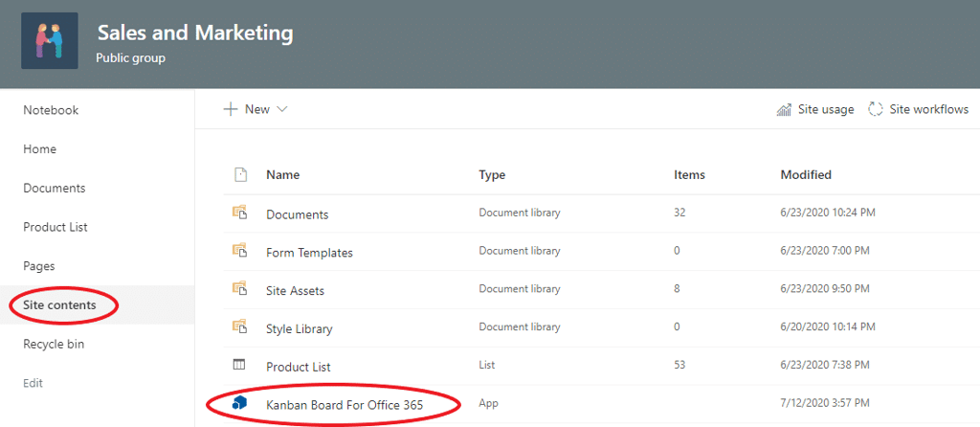Open Recycle bin in the left navigation

click(54, 344)
